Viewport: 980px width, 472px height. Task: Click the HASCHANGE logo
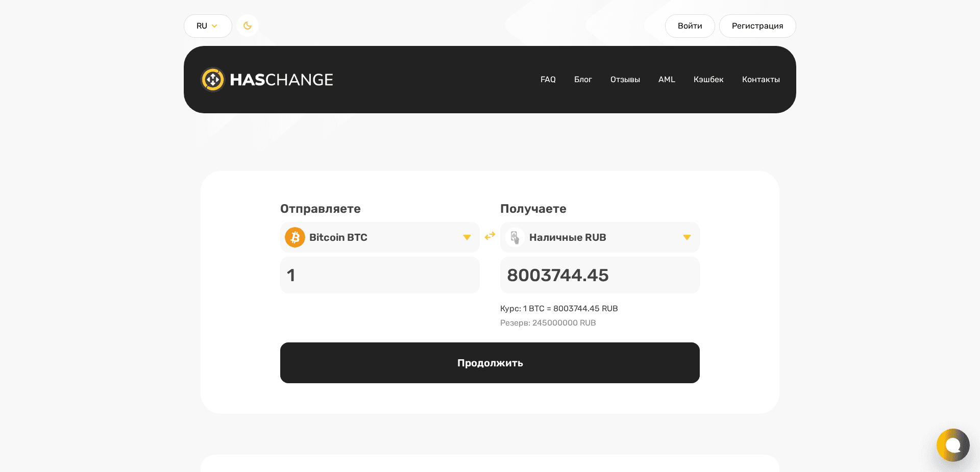point(266,80)
